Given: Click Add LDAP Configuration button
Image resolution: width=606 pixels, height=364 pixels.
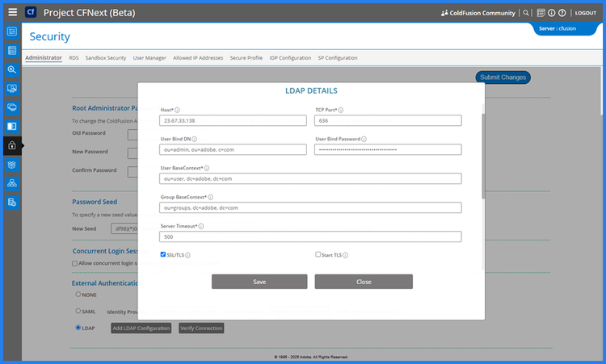Looking at the screenshot, I should (x=141, y=328).
